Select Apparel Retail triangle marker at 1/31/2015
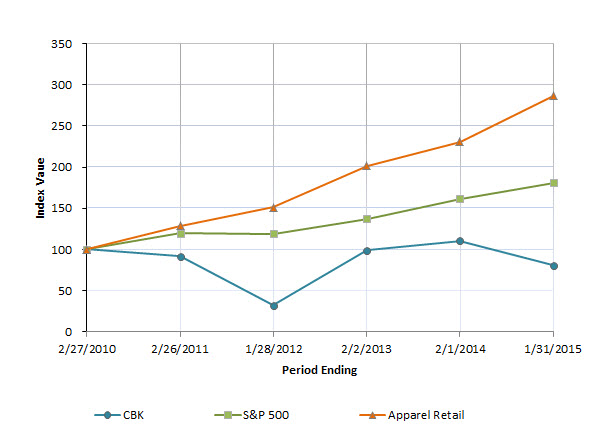This screenshot has height=447, width=612. pyautogui.click(x=553, y=96)
